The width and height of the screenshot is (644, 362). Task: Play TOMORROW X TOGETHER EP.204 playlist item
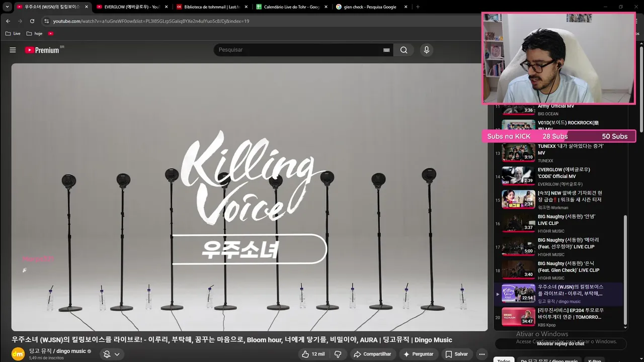point(558,317)
